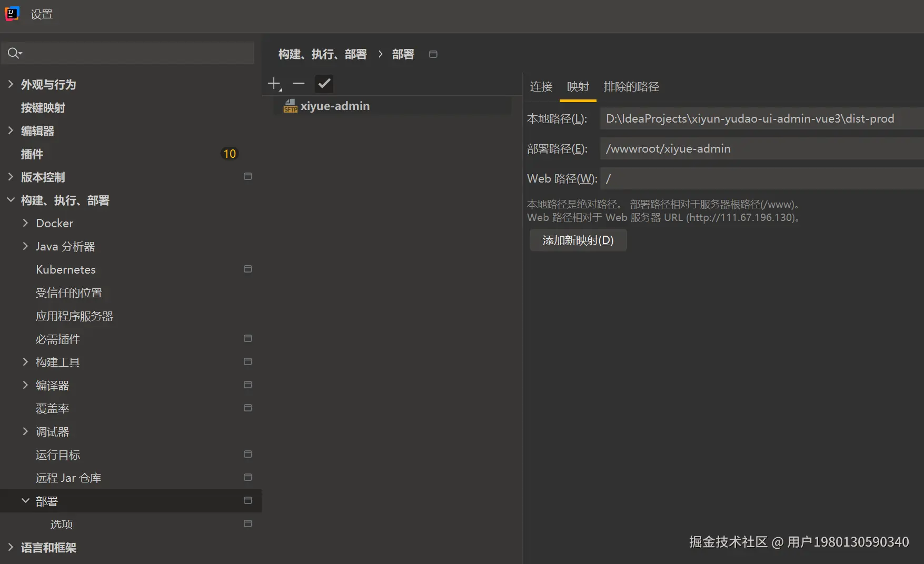Click the project icon on the 版本控制 row
This screenshot has width=924, height=564.
[x=248, y=176]
